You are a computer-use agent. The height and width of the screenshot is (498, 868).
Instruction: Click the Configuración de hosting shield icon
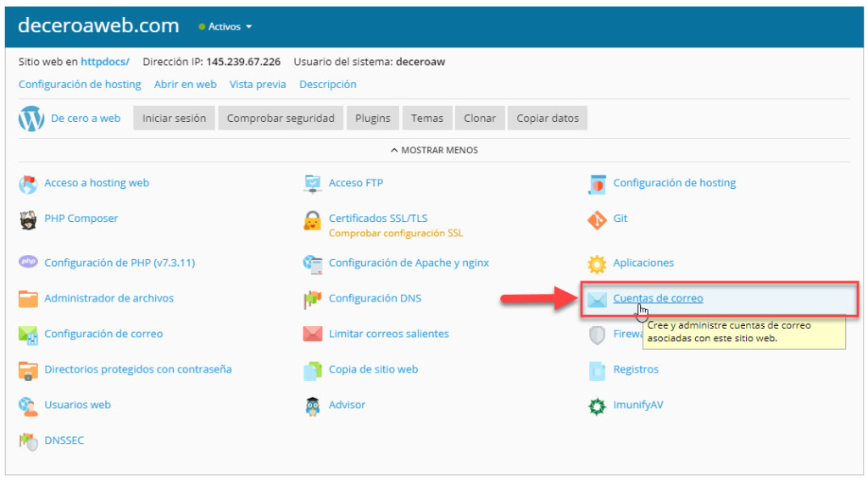597,185
